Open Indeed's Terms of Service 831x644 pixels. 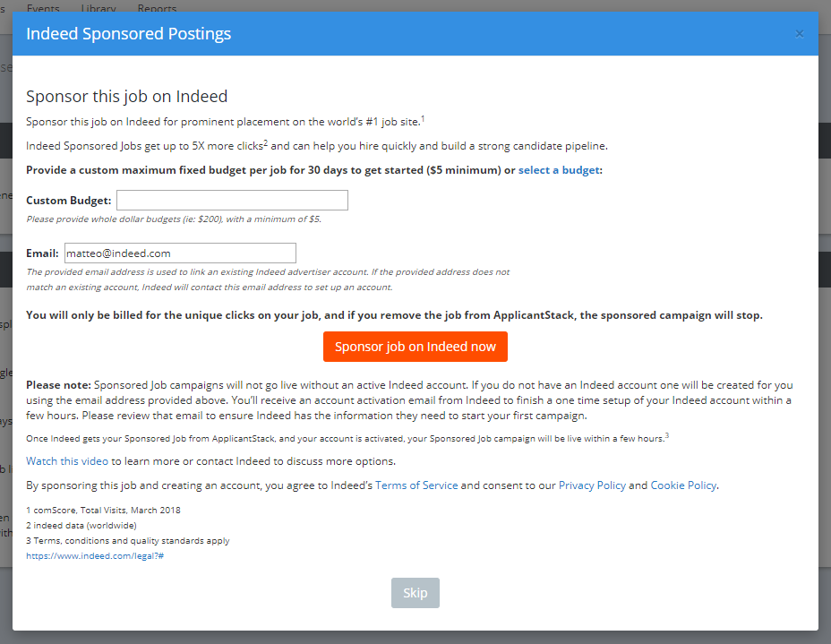(416, 485)
